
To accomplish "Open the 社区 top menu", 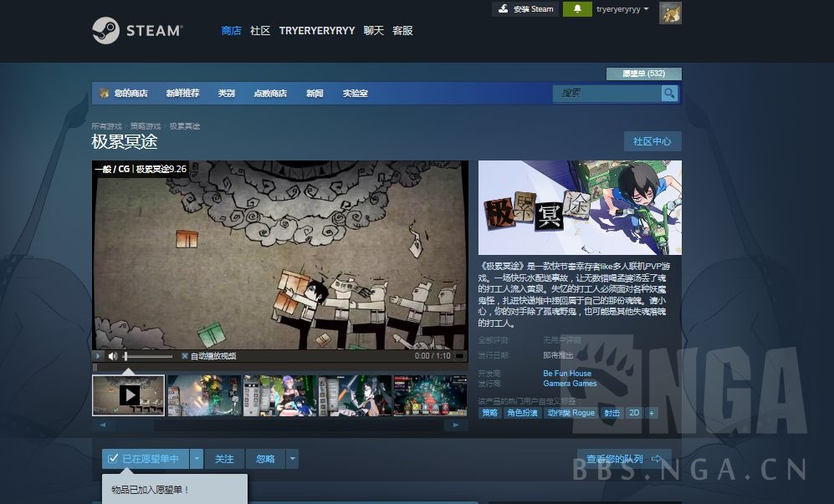I will [260, 31].
